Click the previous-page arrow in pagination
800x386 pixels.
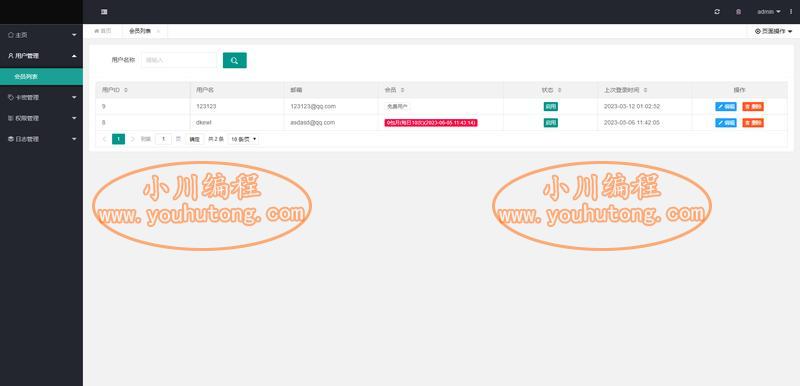pos(105,139)
